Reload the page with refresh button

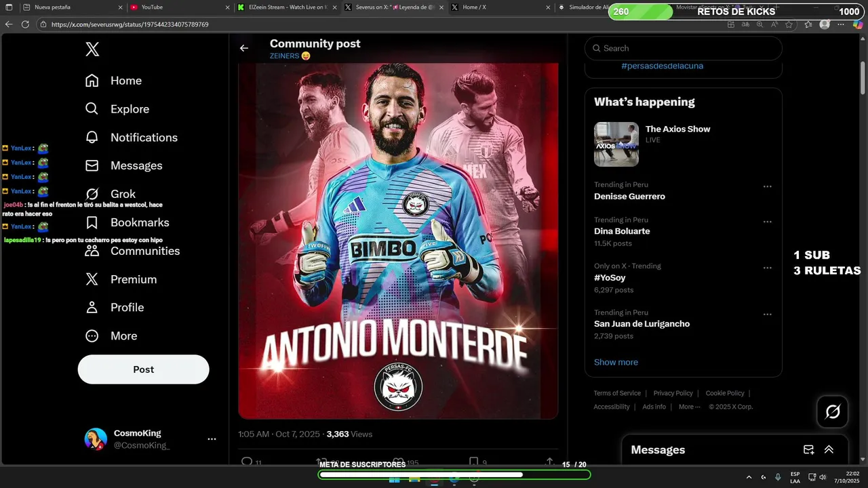(x=25, y=24)
